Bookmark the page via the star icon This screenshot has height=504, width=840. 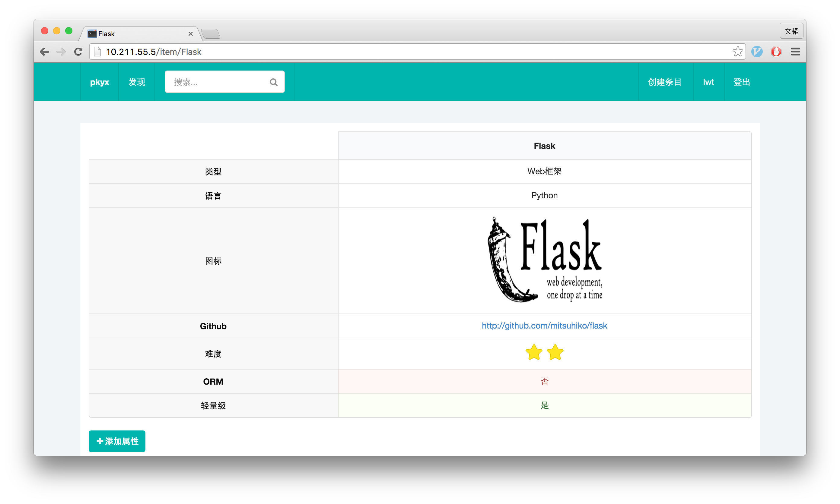pos(737,51)
